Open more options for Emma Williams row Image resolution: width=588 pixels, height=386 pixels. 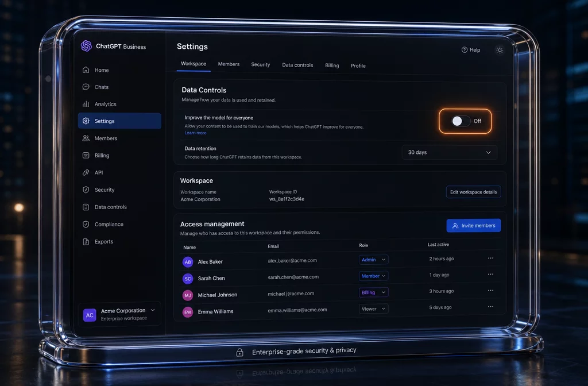point(490,307)
